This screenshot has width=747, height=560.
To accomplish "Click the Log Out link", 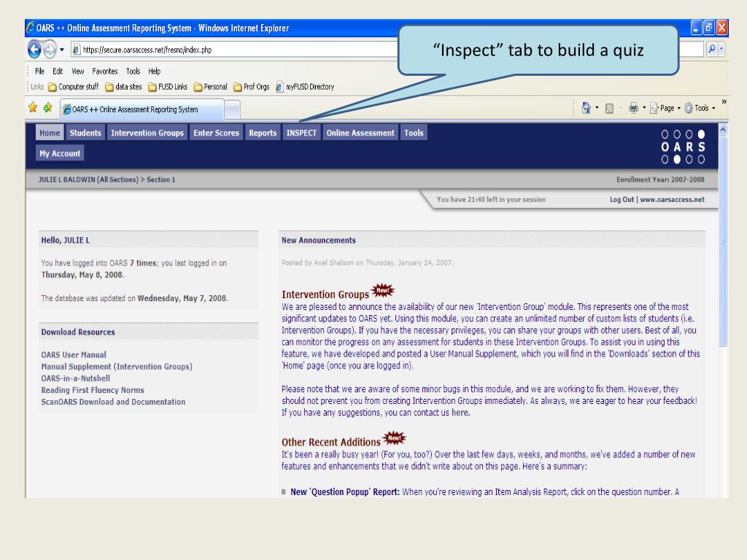I will click(x=622, y=200).
